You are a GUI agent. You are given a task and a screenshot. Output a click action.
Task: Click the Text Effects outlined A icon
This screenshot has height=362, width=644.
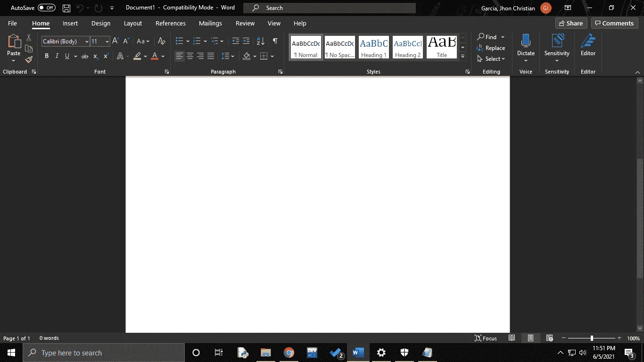click(120, 56)
